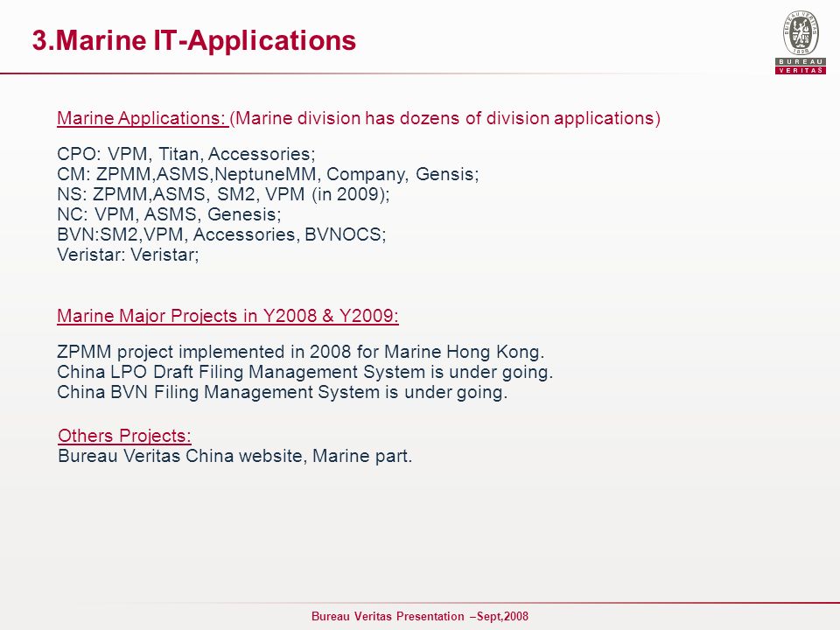Image resolution: width=840 pixels, height=630 pixels.
Task: Click 'China BVN Filing Management System' line
Action: [x=282, y=392]
